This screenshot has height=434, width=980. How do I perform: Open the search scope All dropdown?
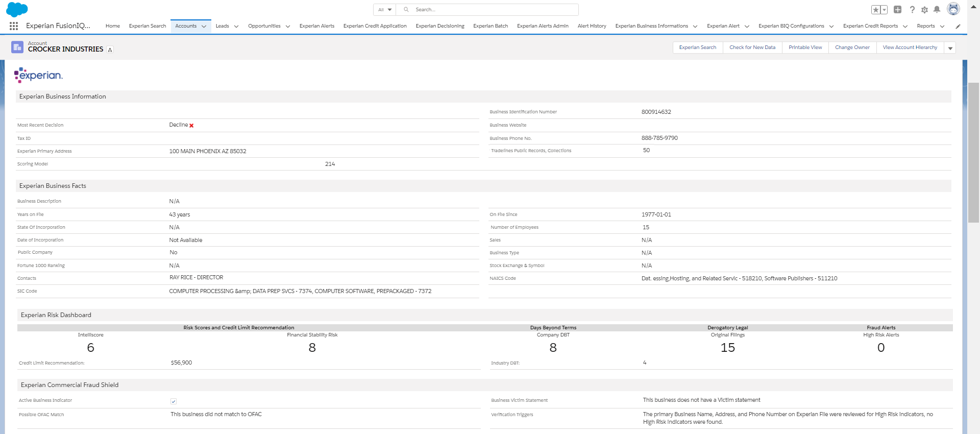click(385, 10)
